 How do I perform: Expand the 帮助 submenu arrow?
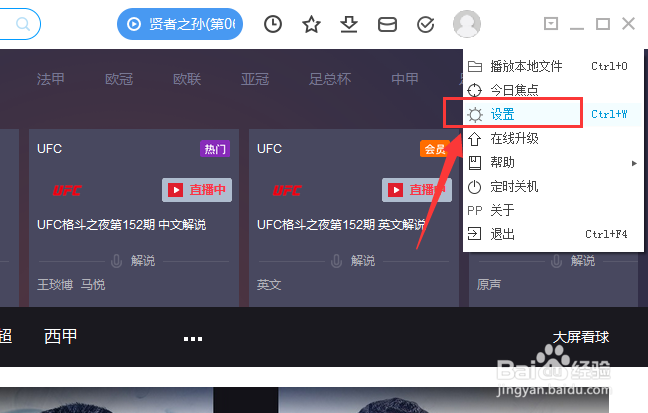point(634,163)
